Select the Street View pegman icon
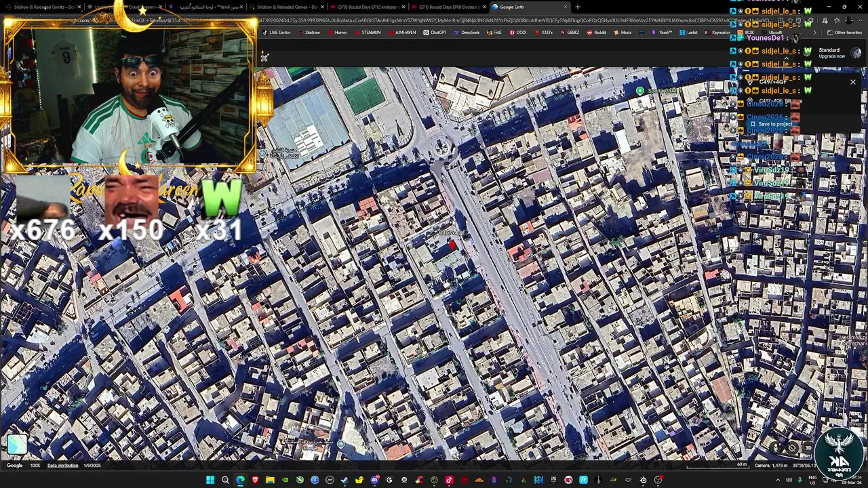 tap(776, 448)
